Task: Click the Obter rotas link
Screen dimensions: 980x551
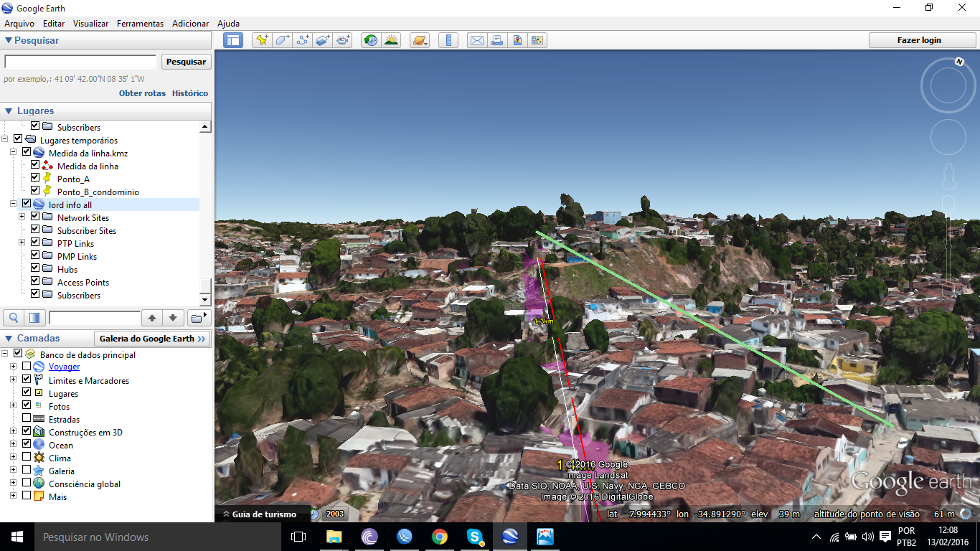Action: (x=142, y=93)
